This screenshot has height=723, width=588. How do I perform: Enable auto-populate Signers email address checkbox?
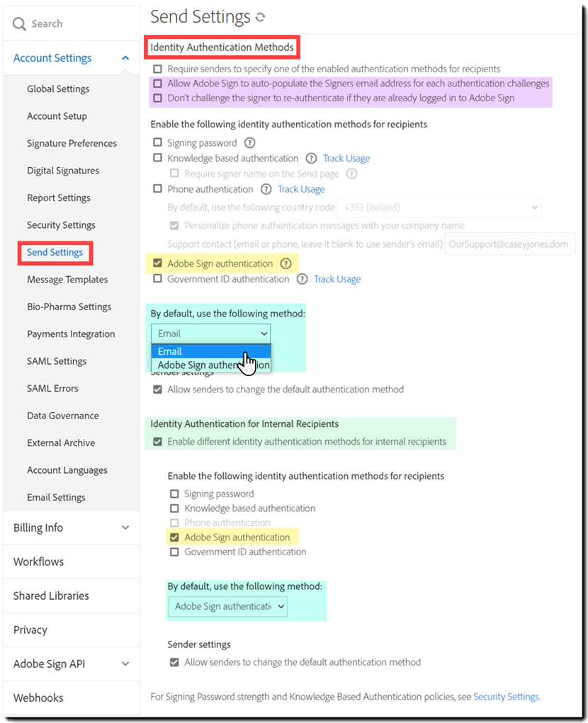point(158,84)
